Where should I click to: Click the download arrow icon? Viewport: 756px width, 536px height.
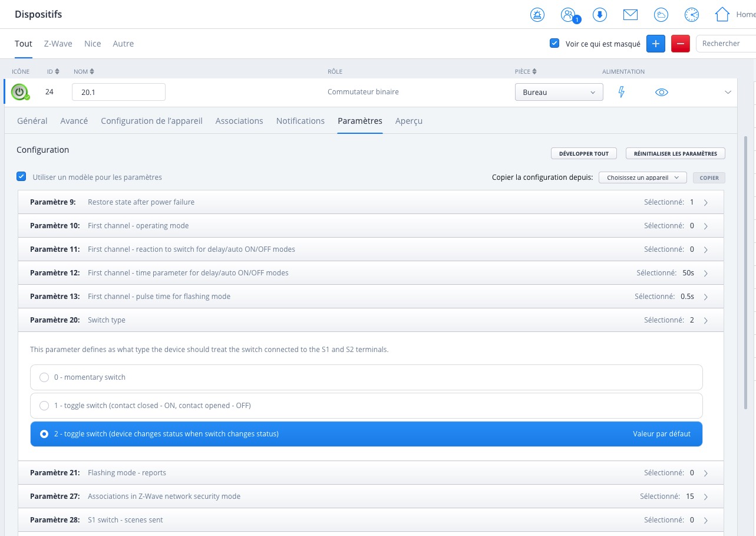pos(600,15)
